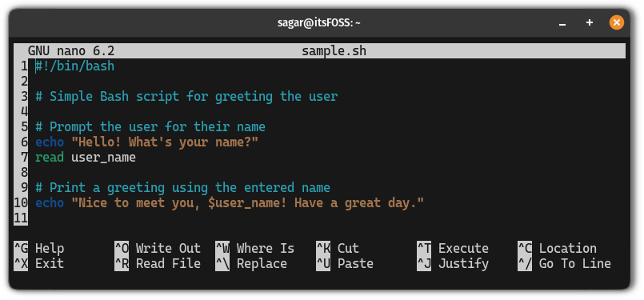Click the sample.sh filename in nano header

(x=334, y=51)
